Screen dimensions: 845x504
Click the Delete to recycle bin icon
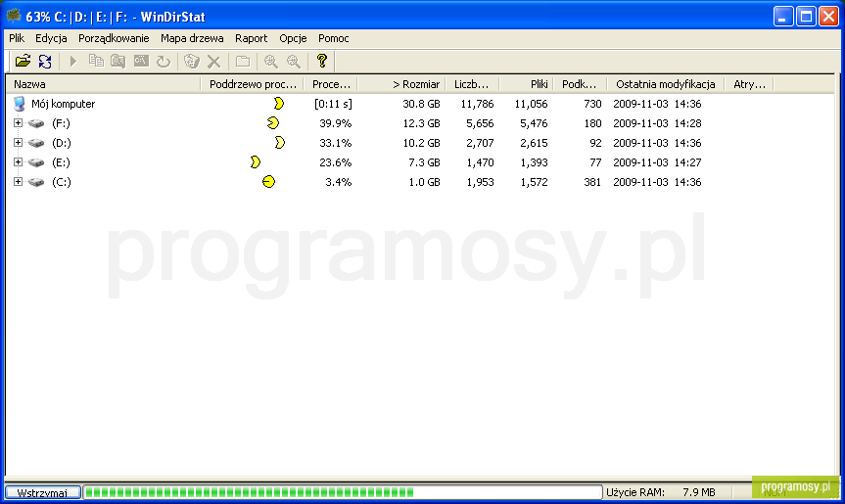(x=191, y=61)
